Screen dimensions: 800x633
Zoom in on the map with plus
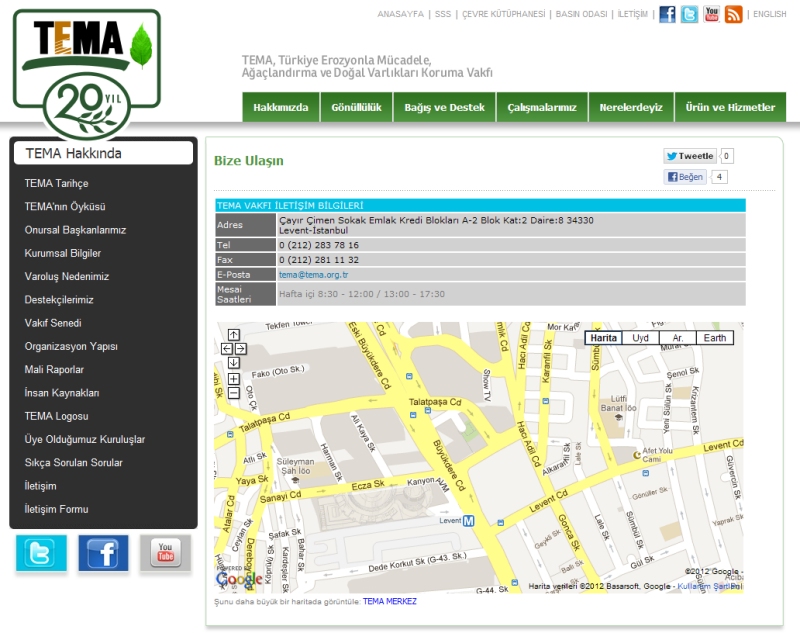234,379
